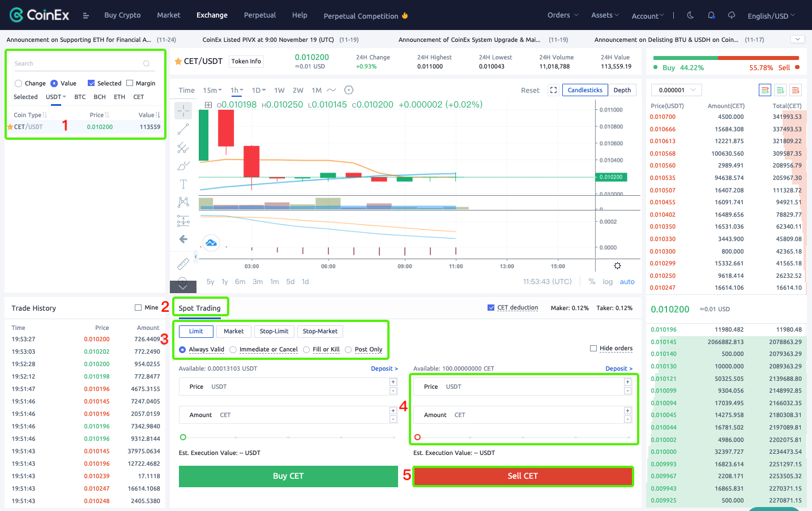Switch to the Depth chart view
The height and width of the screenshot is (511, 812).
[622, 89]
